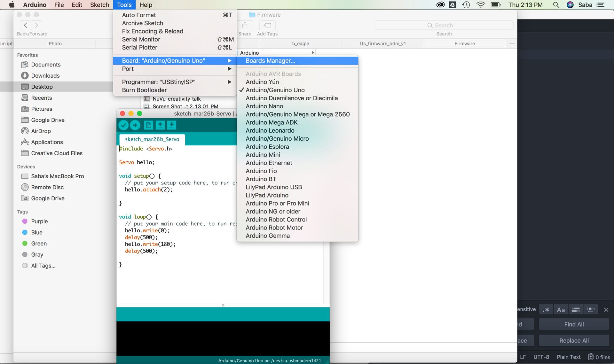This screenshot has height=364, width=614.
Task: Click the Find All button
Action: [x=574, y=324]
